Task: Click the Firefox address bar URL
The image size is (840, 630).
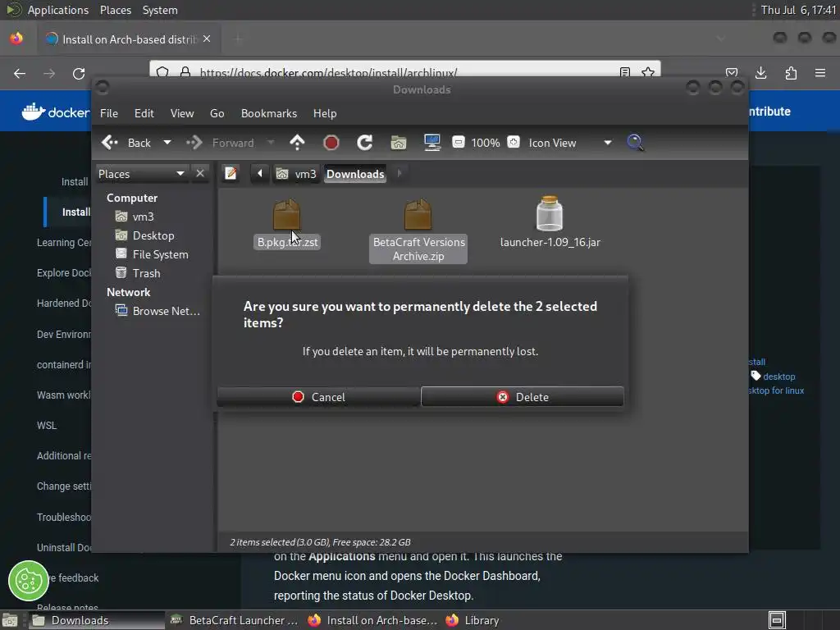Action: [328, 72]
